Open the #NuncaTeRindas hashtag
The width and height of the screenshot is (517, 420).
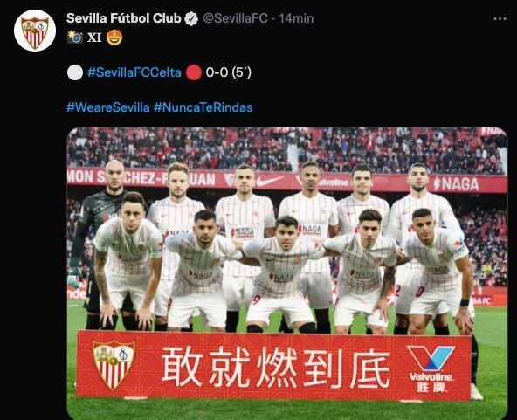(203, 107)
